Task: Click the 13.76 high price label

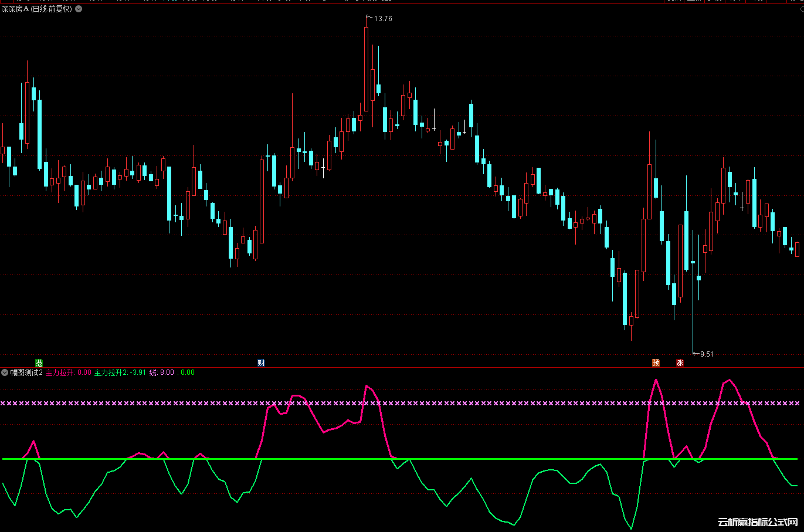Action: tap(383, 19)
